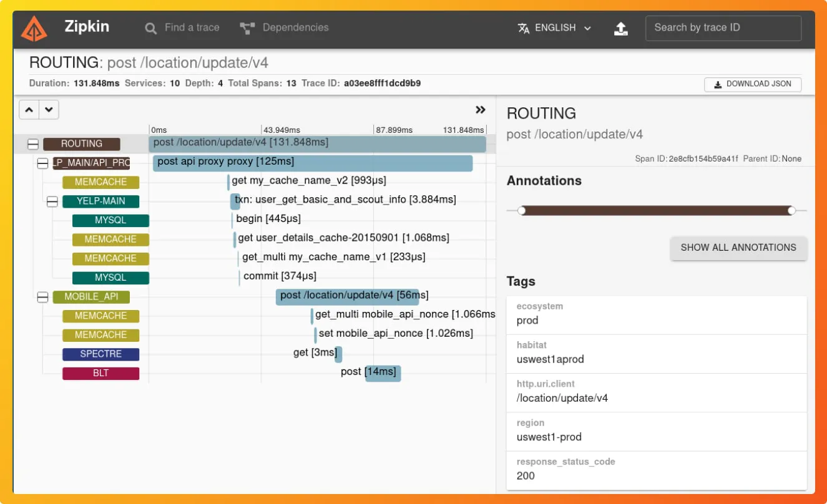
Task: Collapse the API_PROXY span tree node
Action: pos(42,163)
